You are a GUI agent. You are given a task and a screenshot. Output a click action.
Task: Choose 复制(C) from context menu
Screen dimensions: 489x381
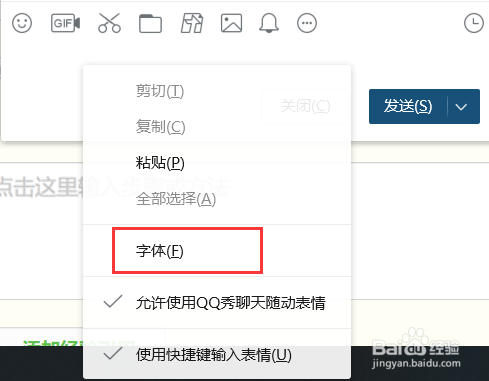[217, 127]
